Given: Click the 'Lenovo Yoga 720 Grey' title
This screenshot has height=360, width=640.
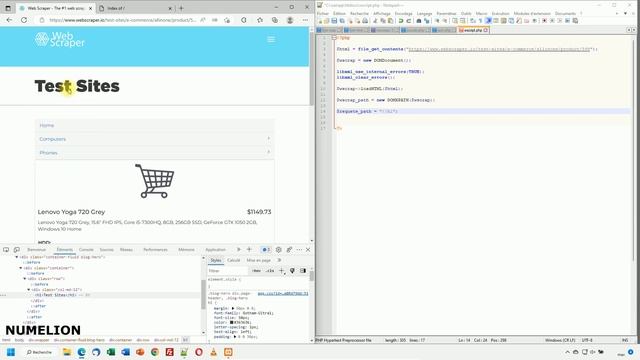Looking at the screenshot, I should (71, 212).
